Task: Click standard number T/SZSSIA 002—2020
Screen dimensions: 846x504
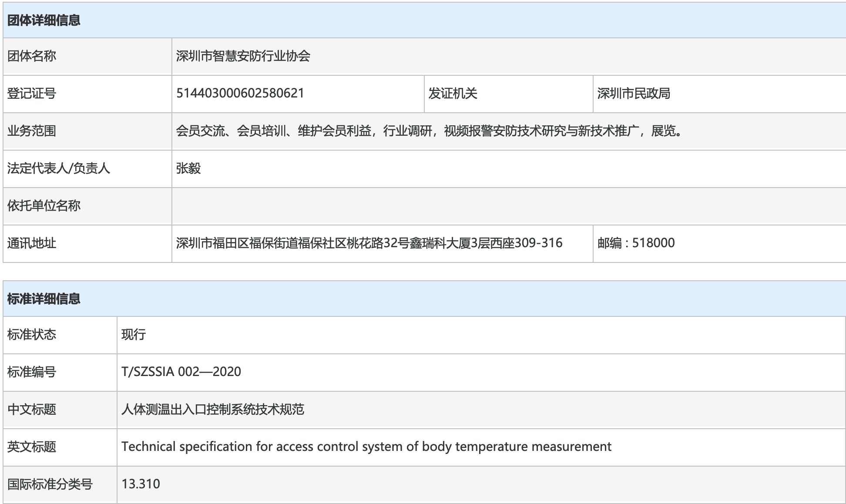Action: click(x=181, y=372)
